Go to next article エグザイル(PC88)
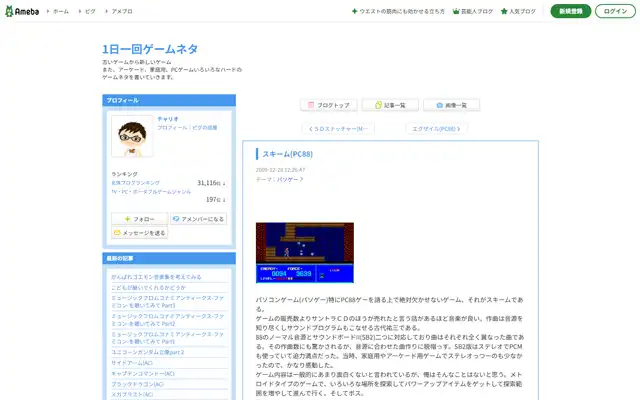This screenshot has width=640, height=400. (x=436, y=129)
